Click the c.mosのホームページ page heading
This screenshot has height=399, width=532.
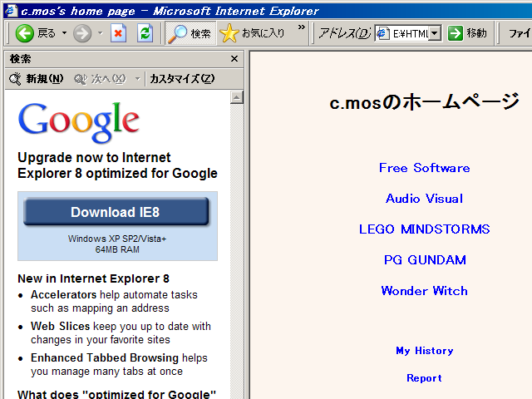click(x=425, y=101)
